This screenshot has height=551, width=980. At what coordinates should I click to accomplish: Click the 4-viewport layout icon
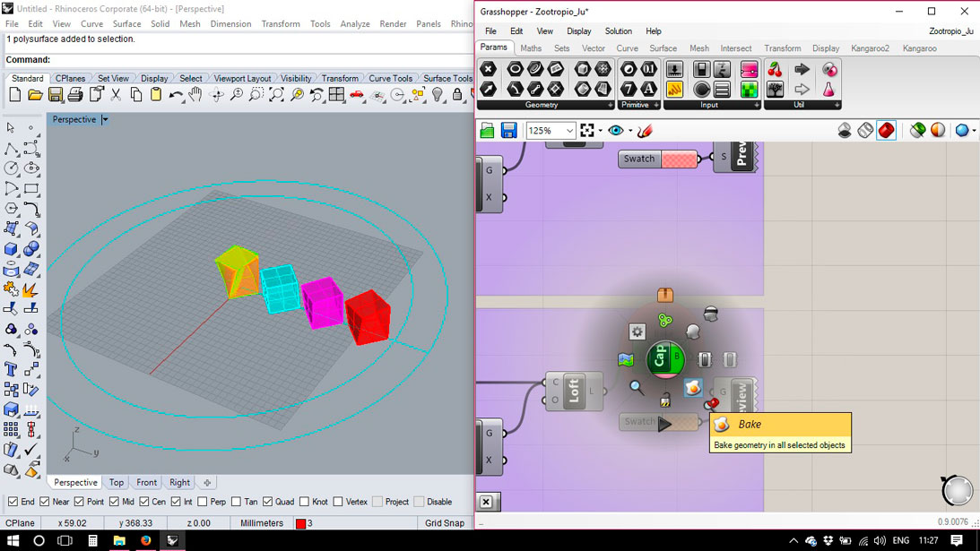(336, 95)
